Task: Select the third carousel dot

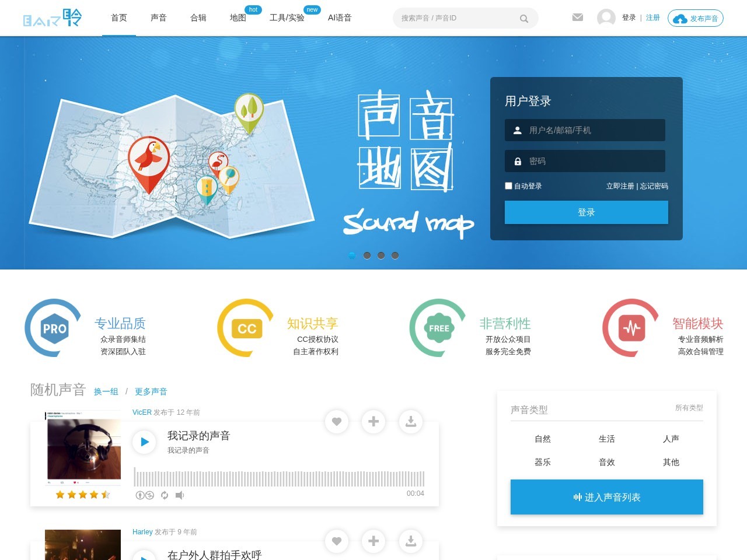Action: 381,256
